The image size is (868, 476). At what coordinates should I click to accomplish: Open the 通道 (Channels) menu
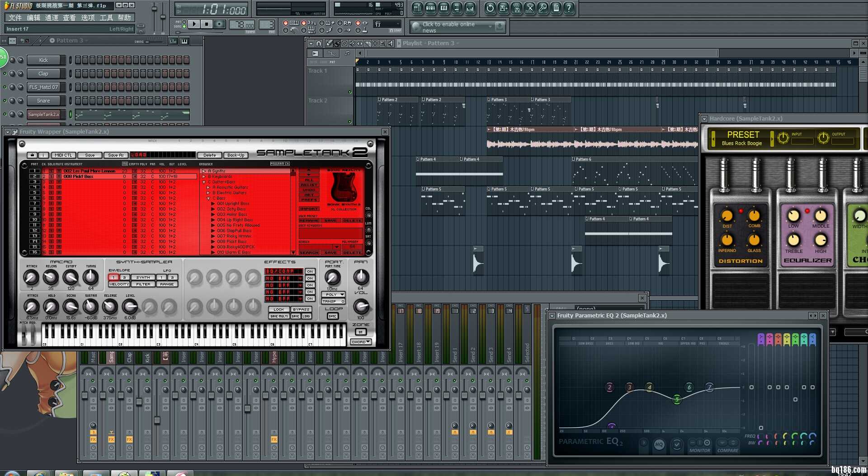click(52, 18)
